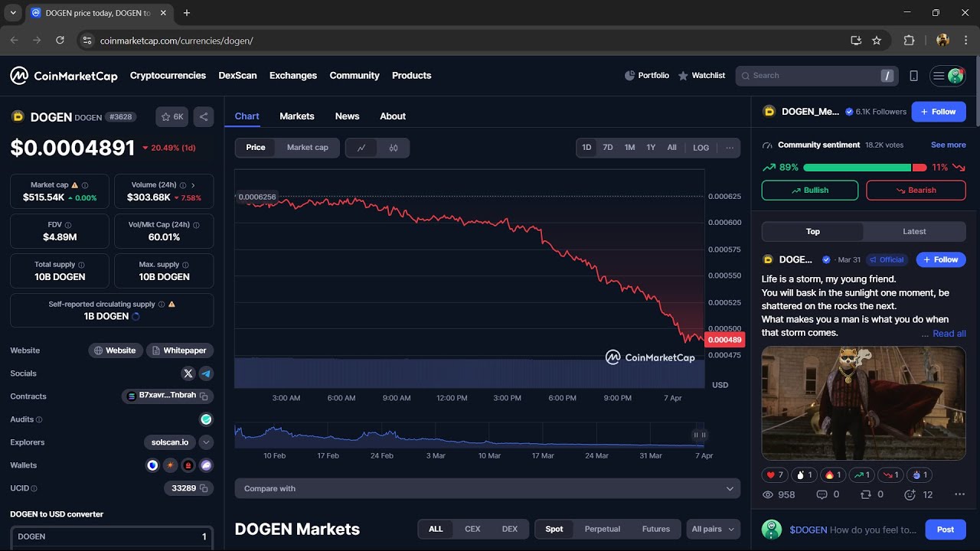This screenshot has width=980, height=551.
Task: Reload the page in Chrome
Action: click(x=60, y=41)
